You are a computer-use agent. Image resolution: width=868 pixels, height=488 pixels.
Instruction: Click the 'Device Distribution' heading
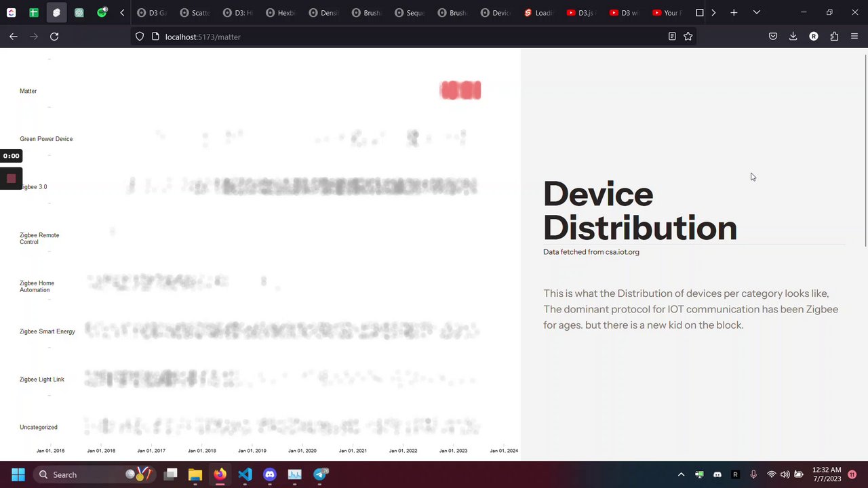[639, 211]
